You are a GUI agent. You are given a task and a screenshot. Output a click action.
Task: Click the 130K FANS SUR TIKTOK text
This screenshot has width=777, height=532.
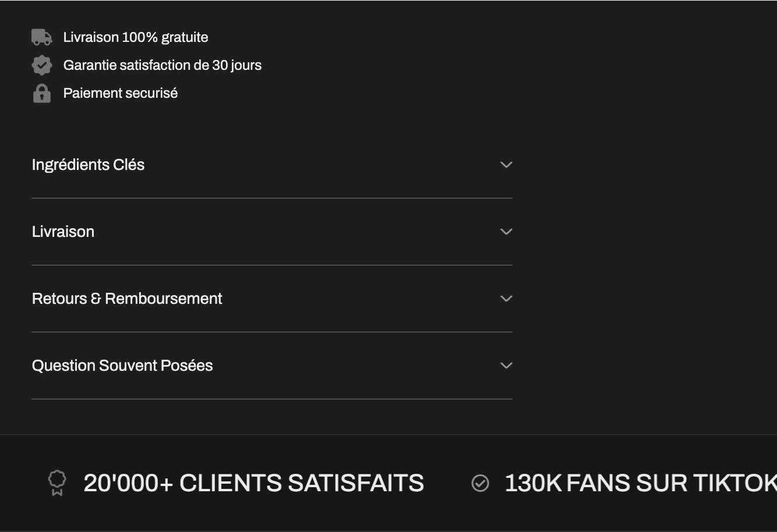point(640,483)
